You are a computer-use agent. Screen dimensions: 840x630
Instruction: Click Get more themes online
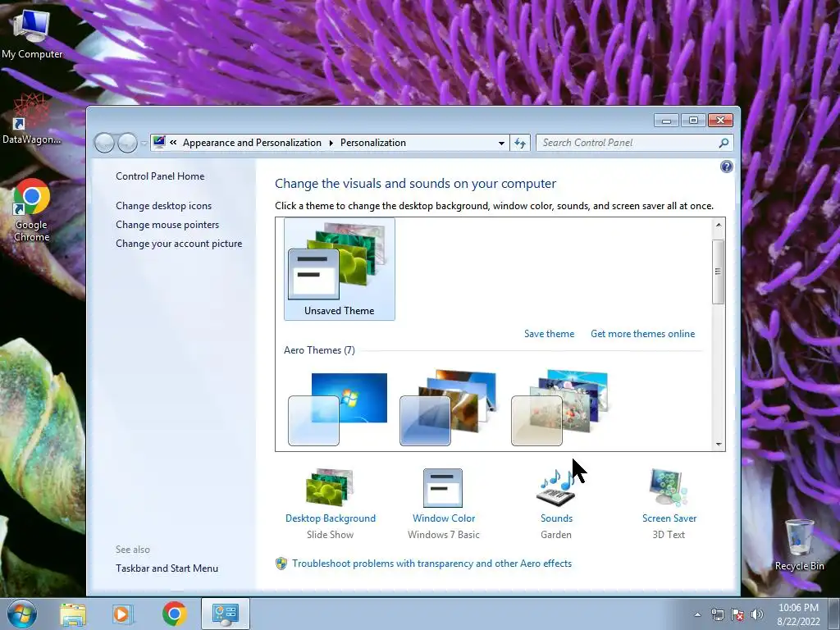(x=642, y=334)
